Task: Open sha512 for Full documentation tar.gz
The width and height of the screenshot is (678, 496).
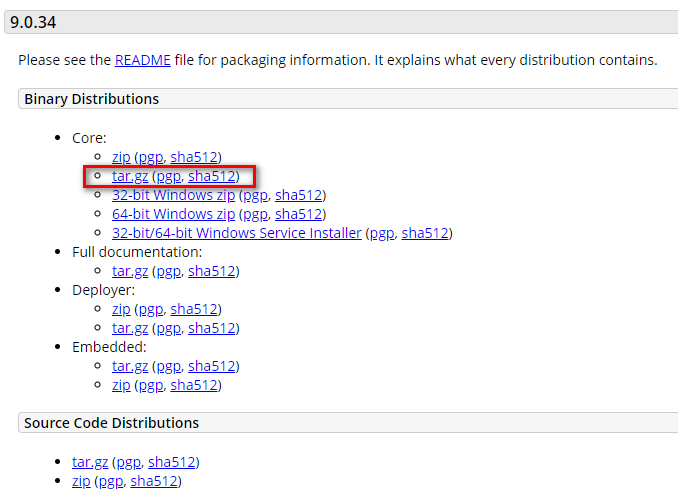Action: [x=212, y=271]
